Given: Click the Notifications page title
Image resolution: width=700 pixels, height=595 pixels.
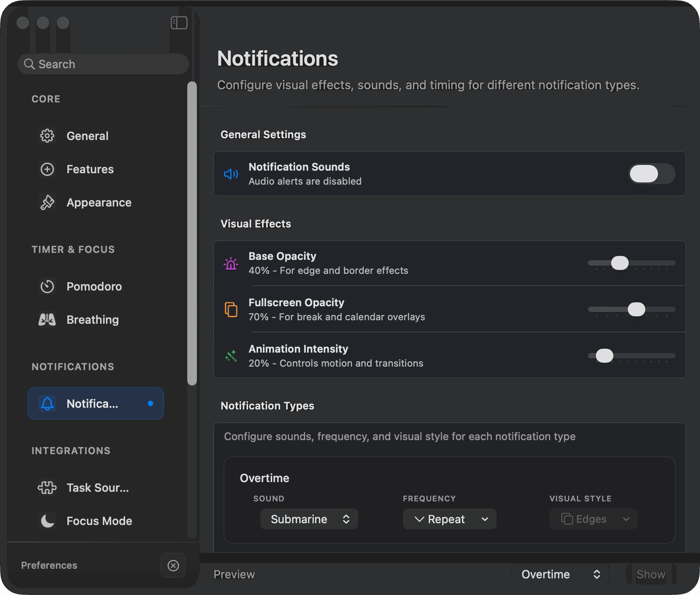Looking at the screenshot, I should click(x=277, y=58).
